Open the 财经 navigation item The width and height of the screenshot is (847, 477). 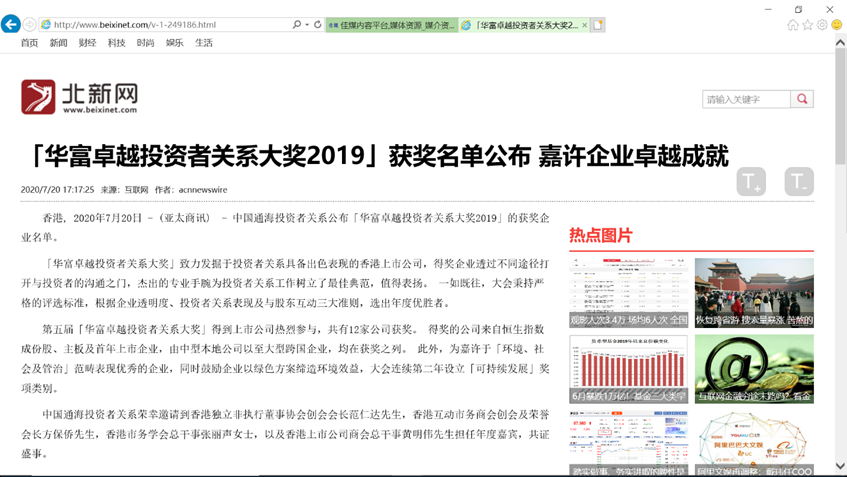click(88, 43)
